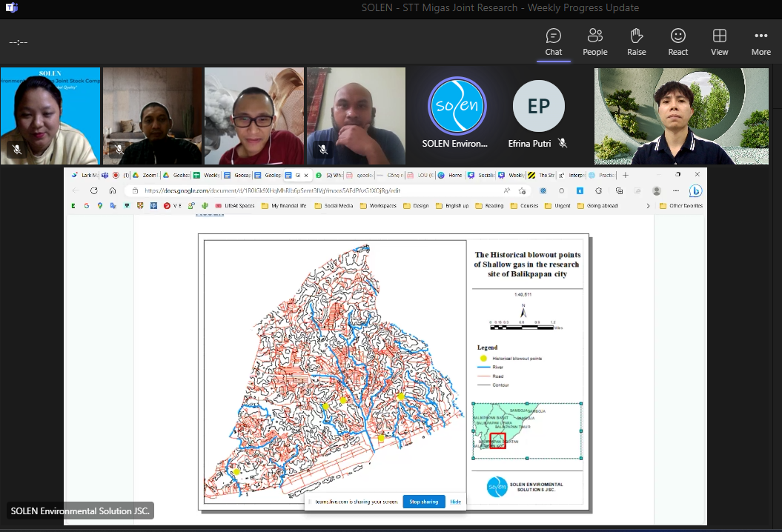Open a new browser tab
Image resolution: width=782 pixels, height=532 pixels.
[626, 176]
